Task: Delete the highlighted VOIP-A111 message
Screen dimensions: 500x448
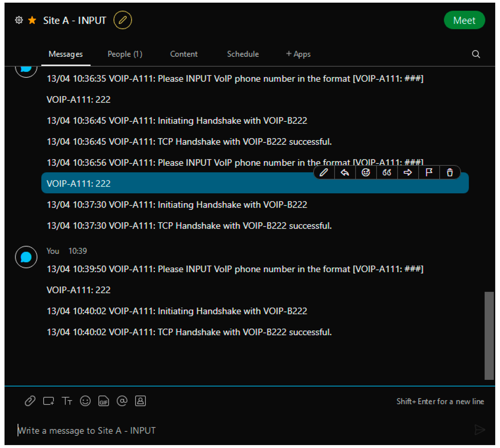Action: tap(450, 172)
